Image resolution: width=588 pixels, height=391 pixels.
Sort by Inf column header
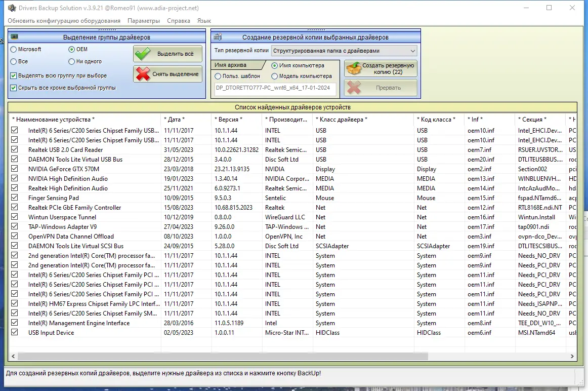click(490, 120)
